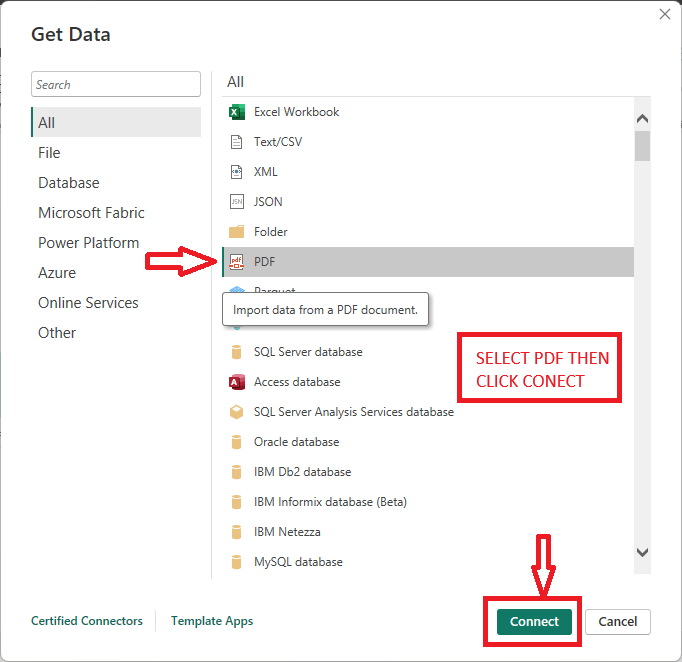Viewport: 682px width, 662px height.
Task: Choose the Power Platform category
Action: coord(89,243)
